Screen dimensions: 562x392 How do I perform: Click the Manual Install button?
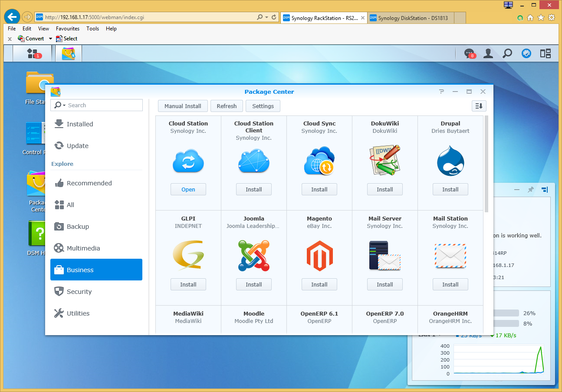[183, 106]
